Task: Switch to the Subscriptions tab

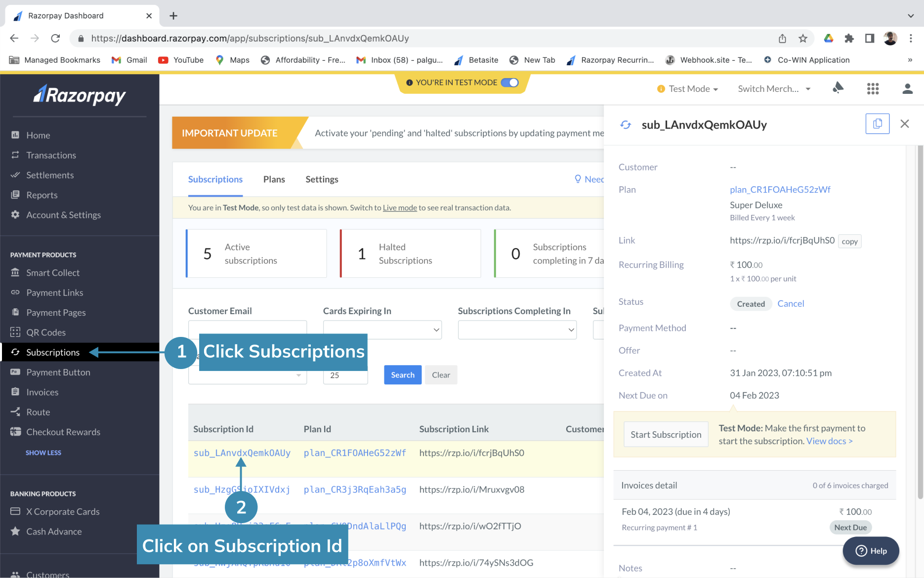Action: click(x=215, y=179)
